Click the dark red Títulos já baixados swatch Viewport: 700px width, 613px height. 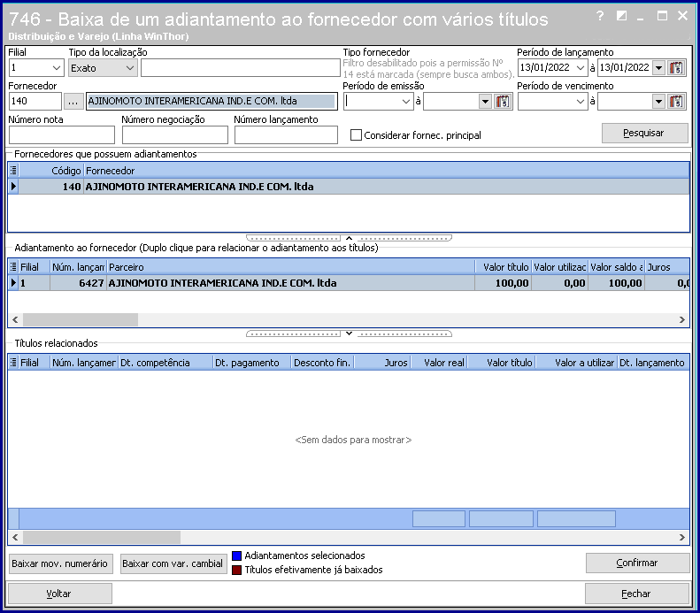point(236,570)
